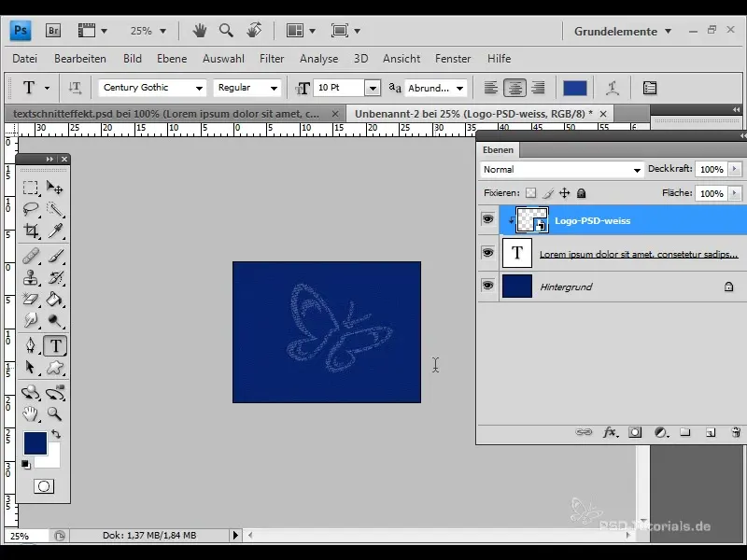Toggle lock position
The width and height of the screenshot is (747, 560).
[565, 193]
